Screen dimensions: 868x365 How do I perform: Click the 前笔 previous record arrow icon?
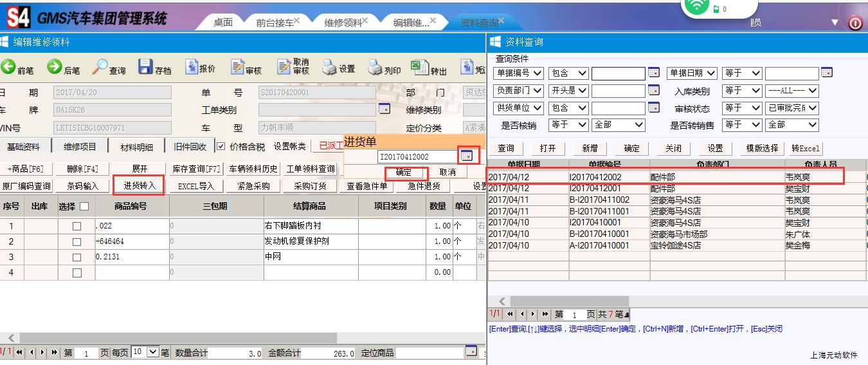[x=8, y=67]
